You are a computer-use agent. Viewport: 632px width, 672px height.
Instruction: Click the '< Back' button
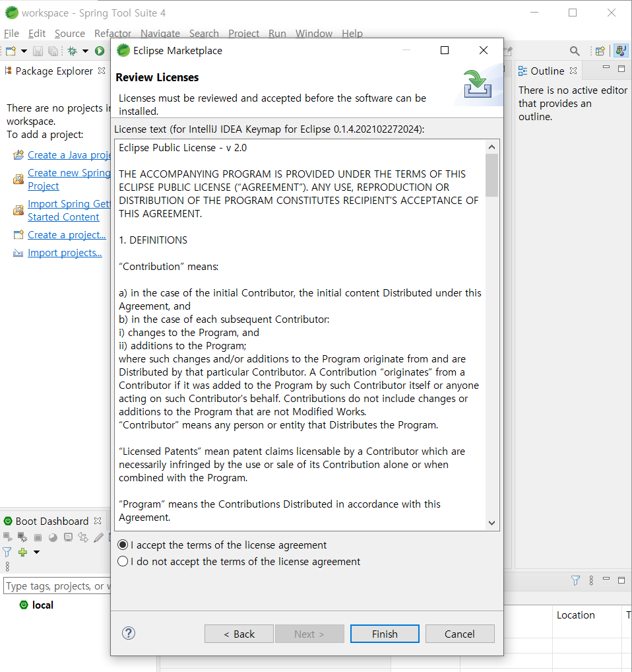click(x=239, y=634)
